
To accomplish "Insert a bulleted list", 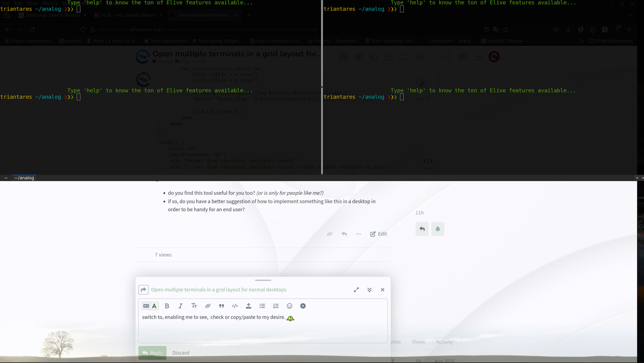I will click(262, 306).
